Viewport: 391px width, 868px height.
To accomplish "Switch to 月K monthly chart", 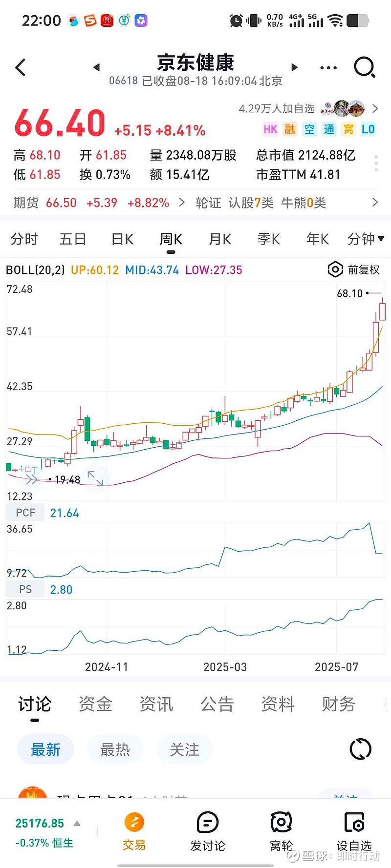I will (220, 239).
